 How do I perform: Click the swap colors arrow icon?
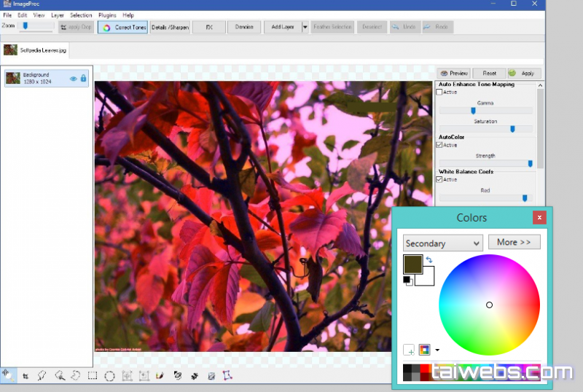tap(429, 260)
